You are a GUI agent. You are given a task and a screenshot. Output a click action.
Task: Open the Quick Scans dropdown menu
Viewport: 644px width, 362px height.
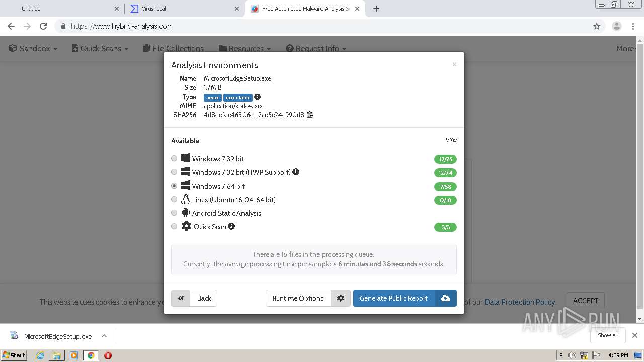click(100, 48)
